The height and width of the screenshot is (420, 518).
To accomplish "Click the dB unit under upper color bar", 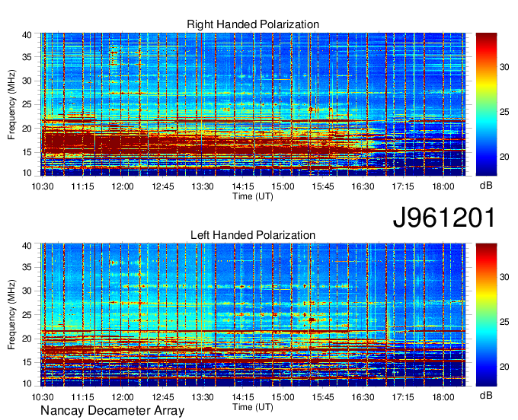I will [486, 186].
